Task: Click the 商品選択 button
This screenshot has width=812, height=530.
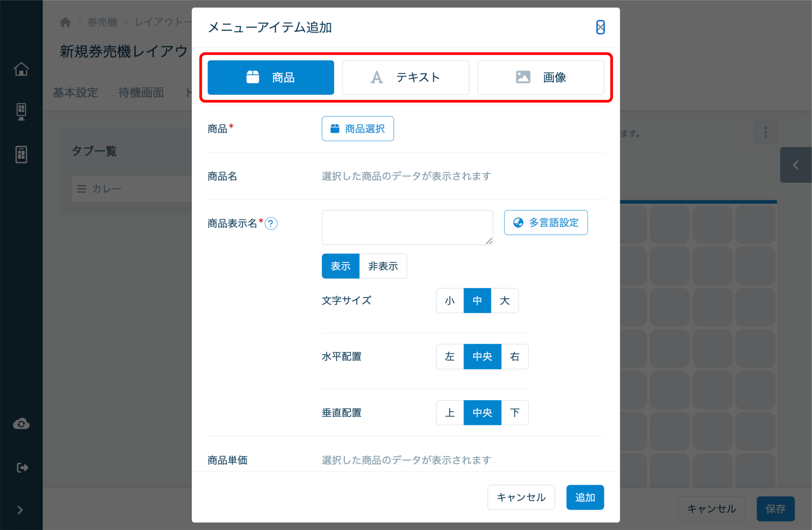Action: (358, 128)
